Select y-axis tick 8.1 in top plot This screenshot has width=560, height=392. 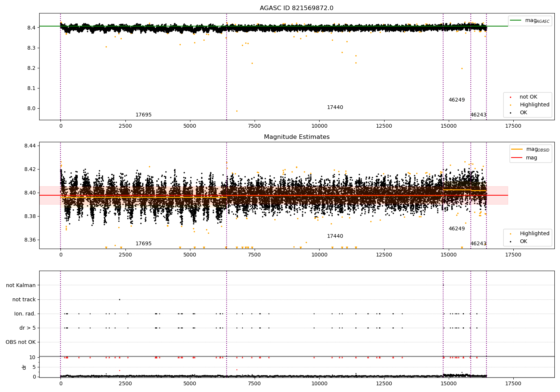31,88
